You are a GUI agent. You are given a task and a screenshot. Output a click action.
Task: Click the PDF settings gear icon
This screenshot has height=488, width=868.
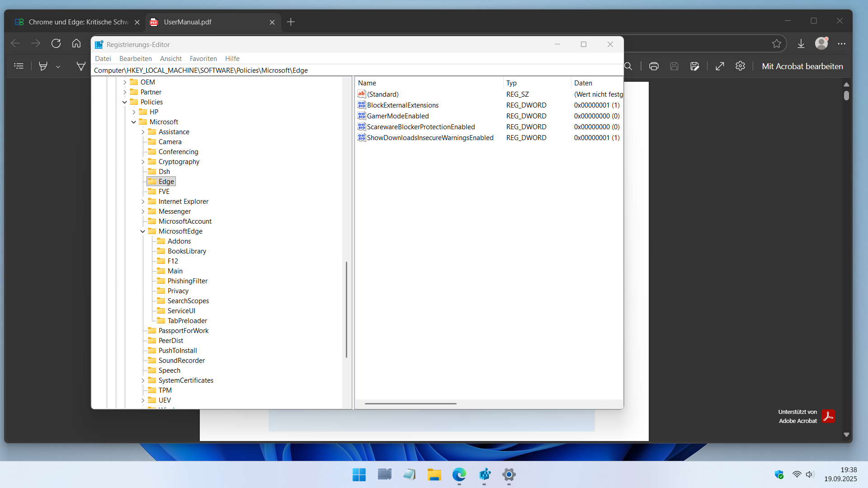tap(740, 66)
